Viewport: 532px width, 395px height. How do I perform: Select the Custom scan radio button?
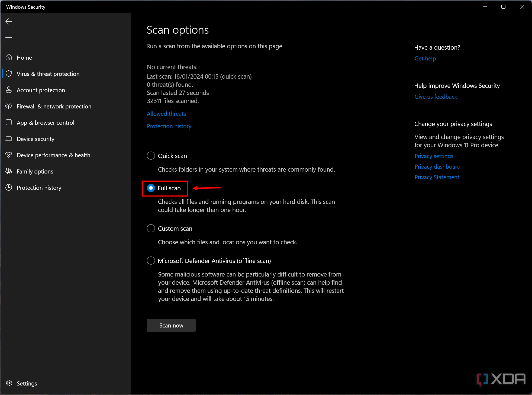click(151, 228)
